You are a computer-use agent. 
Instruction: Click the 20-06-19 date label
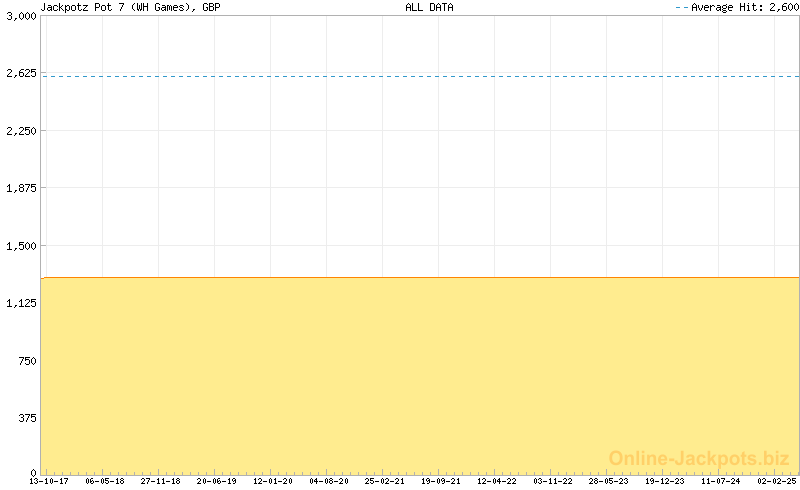coord(216,481)
